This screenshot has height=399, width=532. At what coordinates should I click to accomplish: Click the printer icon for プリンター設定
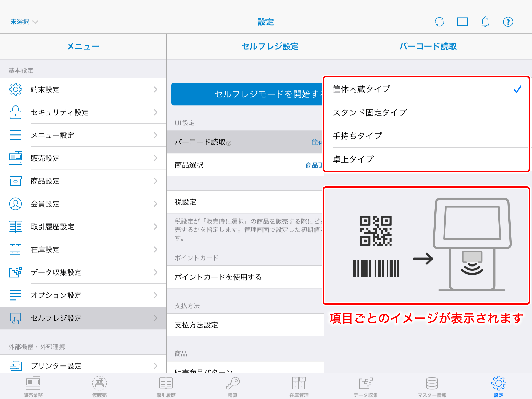point(16,366)
